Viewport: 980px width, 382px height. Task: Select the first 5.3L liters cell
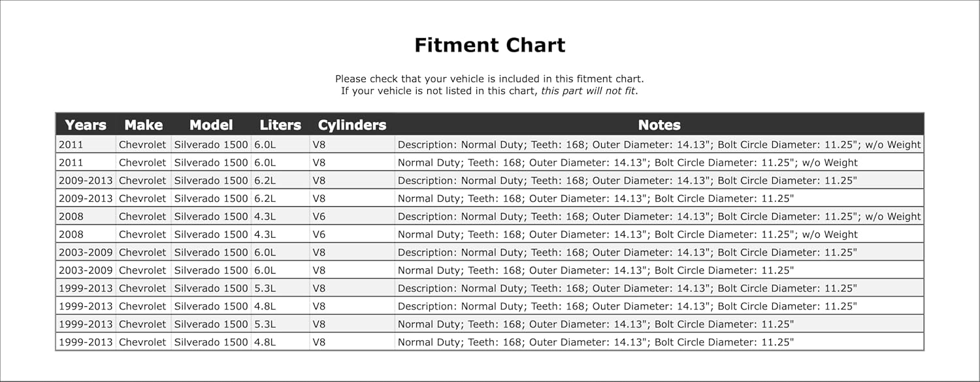[x=280, y=288]
